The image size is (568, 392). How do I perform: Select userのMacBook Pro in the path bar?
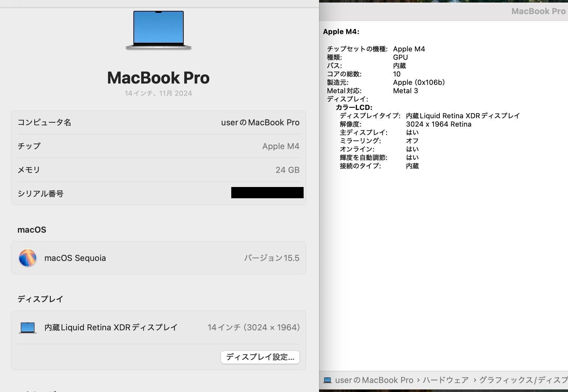(374, 380)
